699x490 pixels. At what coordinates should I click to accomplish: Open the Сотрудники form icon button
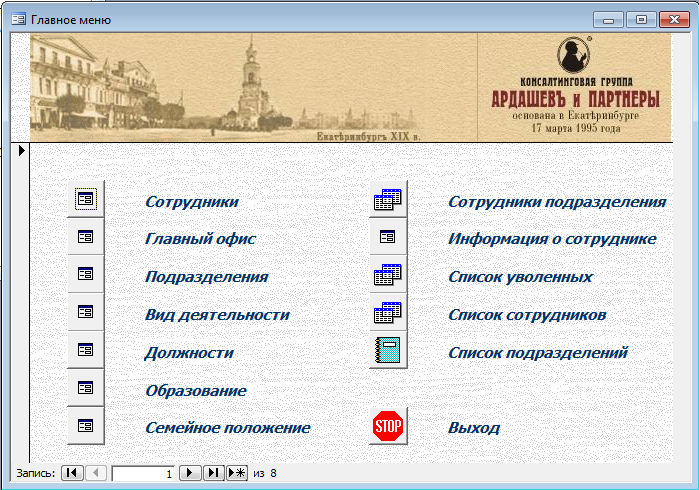tap(86, 199)
